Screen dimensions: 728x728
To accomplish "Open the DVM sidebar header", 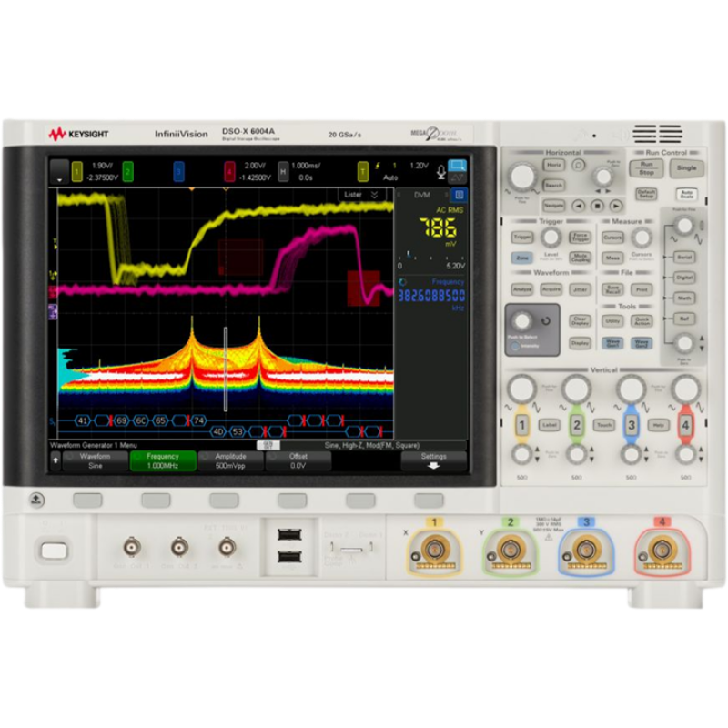I will [x=422, y=195].
